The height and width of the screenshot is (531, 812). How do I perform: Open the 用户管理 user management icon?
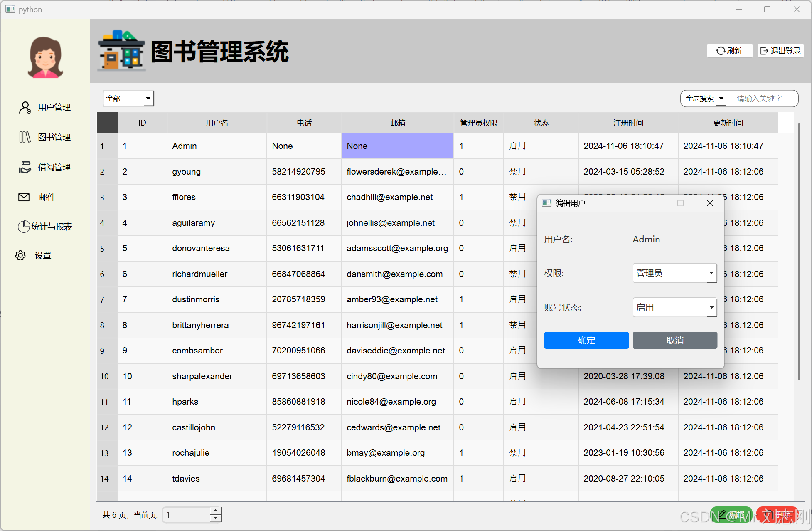click(x=25, y=107)
